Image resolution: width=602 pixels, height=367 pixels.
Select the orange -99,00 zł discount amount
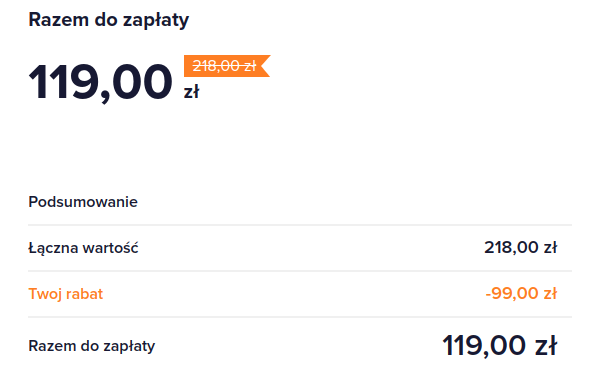(x=521, y=294)
